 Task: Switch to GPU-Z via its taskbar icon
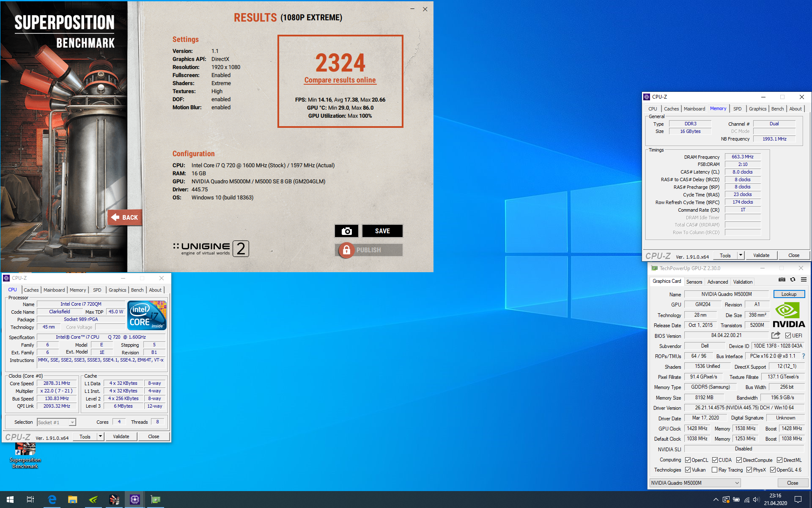[x=156, y=500]
